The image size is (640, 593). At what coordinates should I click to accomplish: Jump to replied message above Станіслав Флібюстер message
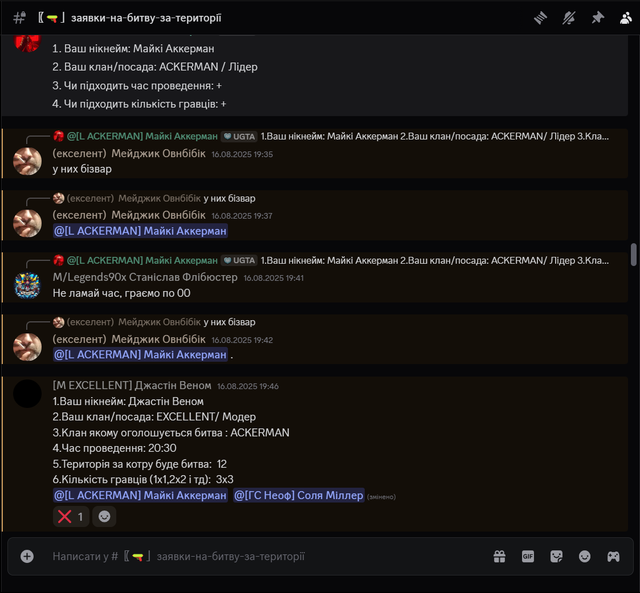[x=434, y=260]
